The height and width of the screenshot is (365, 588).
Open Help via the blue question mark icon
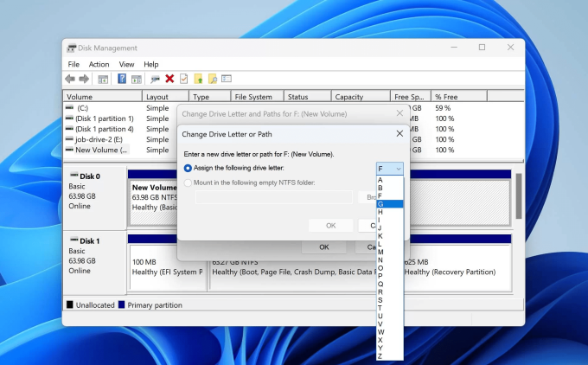pyautogui.click(x=122, y=79)
